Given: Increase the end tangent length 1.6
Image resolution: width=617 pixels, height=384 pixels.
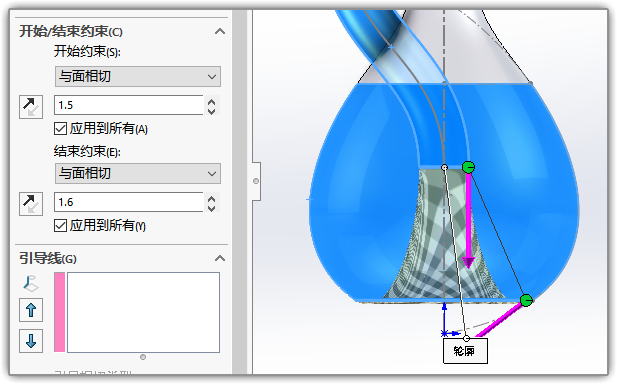Looking at the screenshot, I should 211,199.
